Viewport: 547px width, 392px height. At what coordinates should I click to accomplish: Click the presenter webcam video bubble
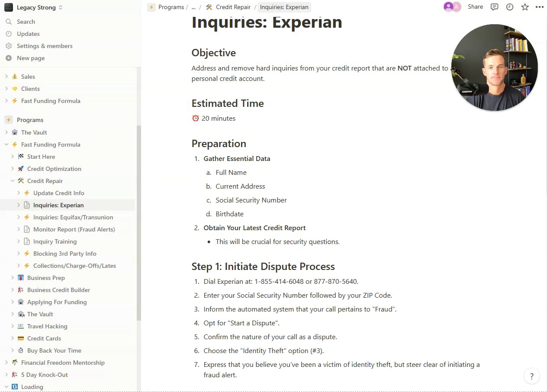[494, 67]
